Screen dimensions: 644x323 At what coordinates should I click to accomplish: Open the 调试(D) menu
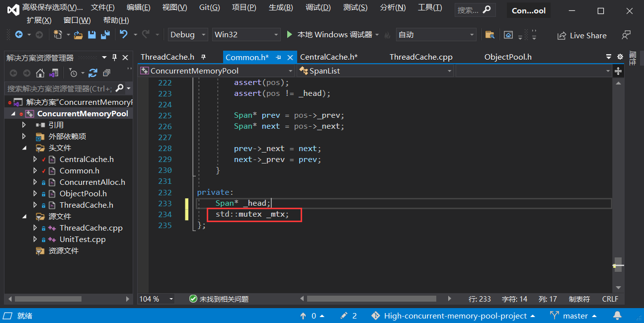[318, 7]
